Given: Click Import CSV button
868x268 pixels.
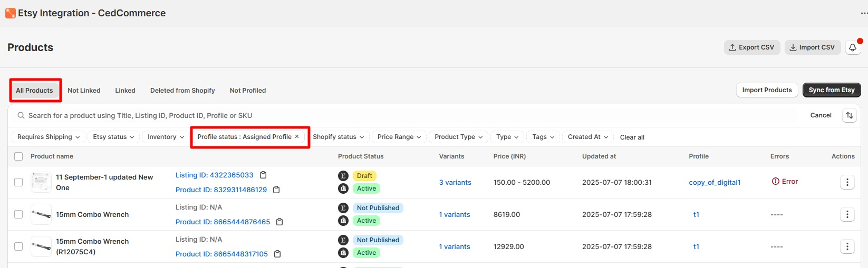Looking at the screenshot, I should pos(812,47).
